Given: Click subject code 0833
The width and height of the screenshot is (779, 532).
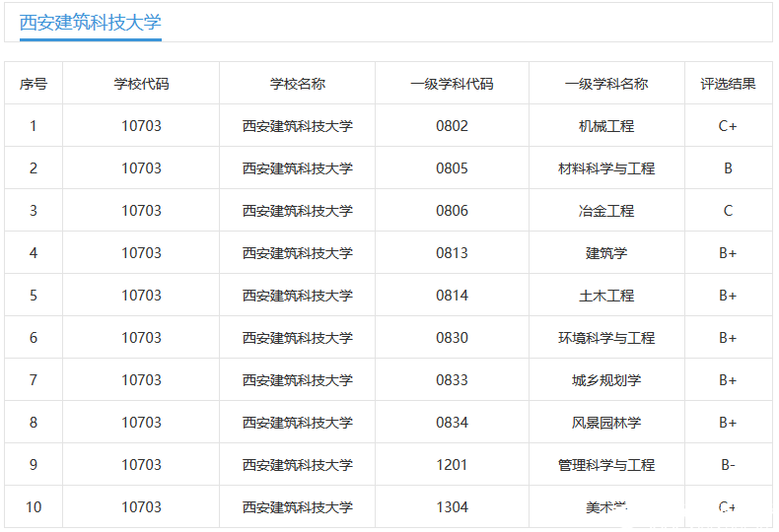Looking at the screenshot, I should tap(452, 380).
